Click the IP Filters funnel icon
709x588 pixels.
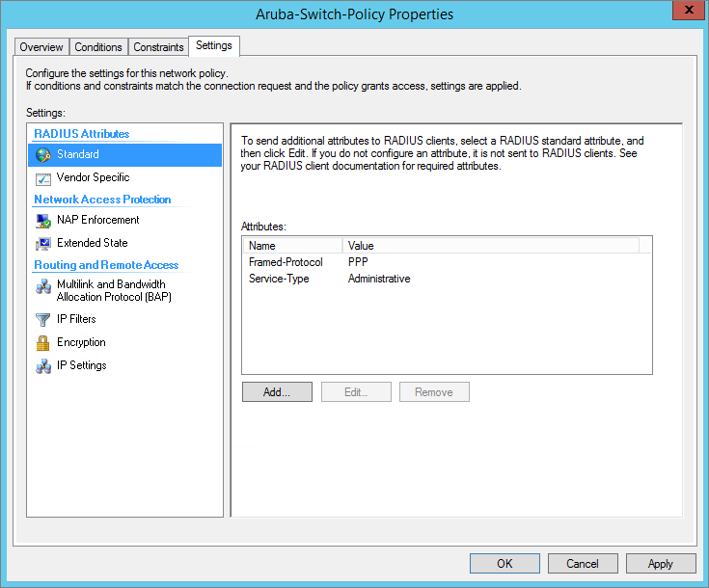(43, 319)
